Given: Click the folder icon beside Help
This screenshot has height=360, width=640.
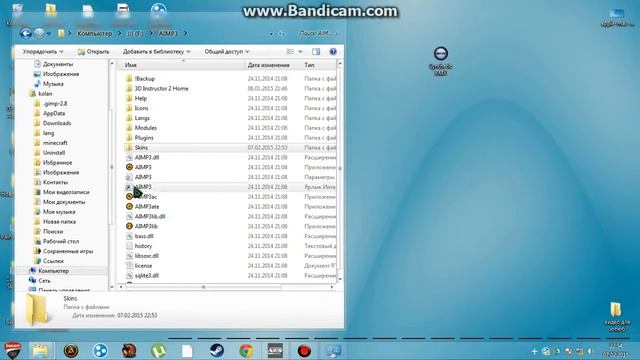Looking at the screenshot, I should [129, 98].
